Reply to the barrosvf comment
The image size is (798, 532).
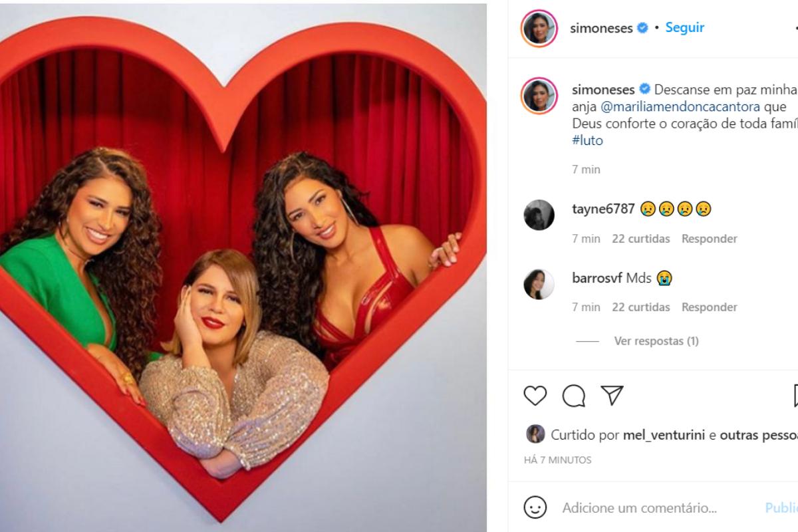click(x=709, y=307)
